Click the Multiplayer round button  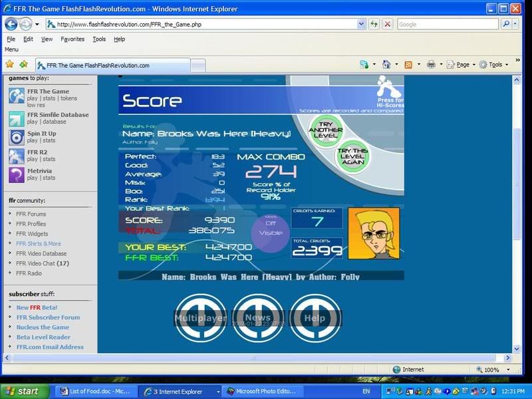(x=200, y=318)
